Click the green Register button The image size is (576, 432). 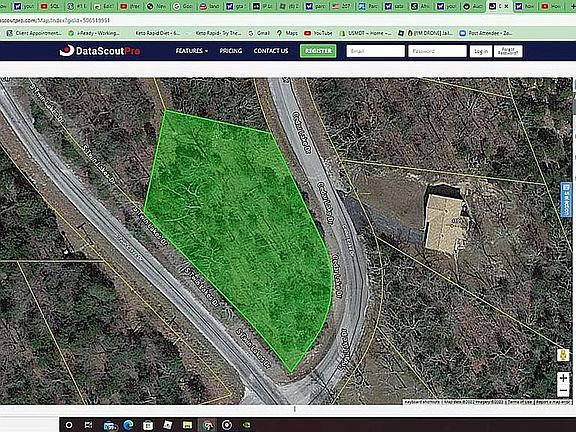tap(318, 51)
